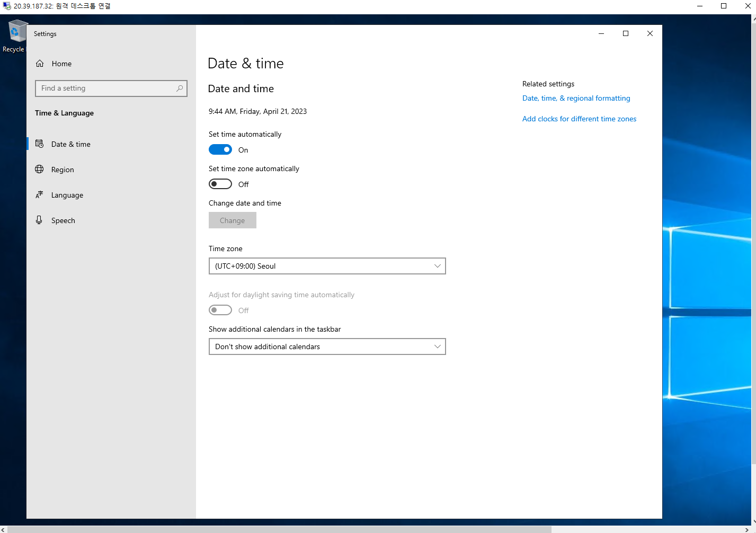Open the Date & time section

coord(111,144)
